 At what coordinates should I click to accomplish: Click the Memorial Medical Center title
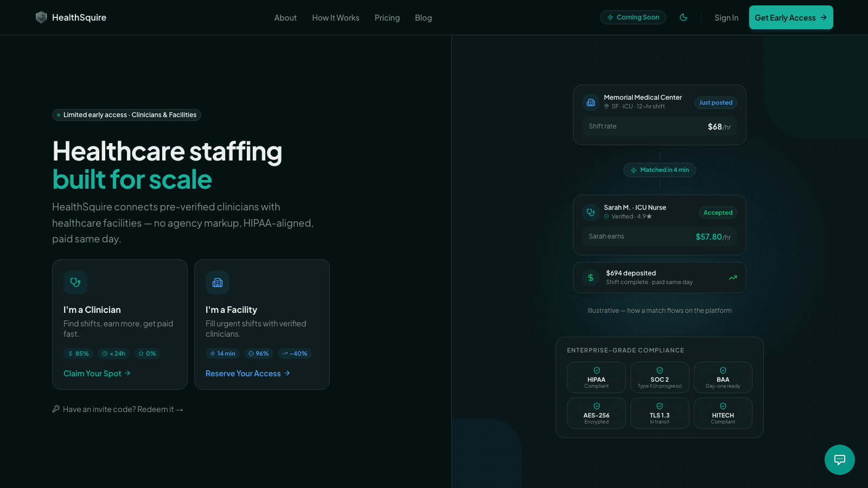point(643,98)
